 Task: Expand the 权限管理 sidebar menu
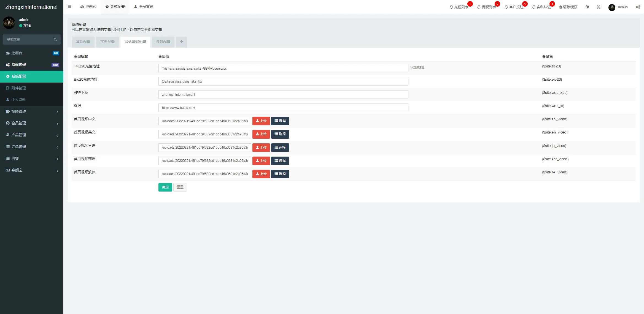pyautogui.click(x=31, y=111)
